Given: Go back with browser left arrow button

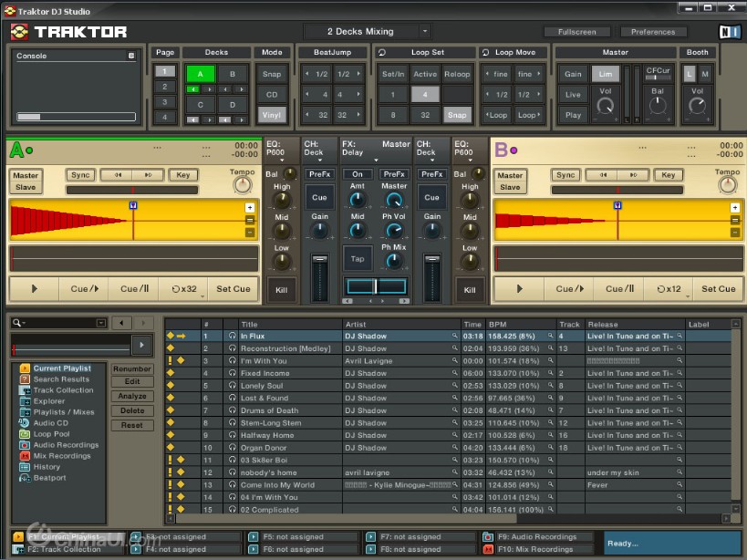Looking at the screenshot, I should [x=121, y=323].
